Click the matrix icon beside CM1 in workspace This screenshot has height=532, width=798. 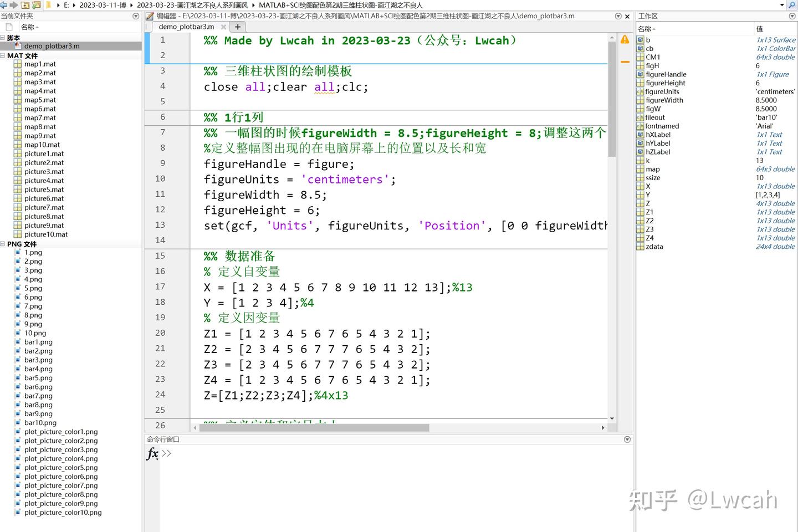click(x=640, y=57)
